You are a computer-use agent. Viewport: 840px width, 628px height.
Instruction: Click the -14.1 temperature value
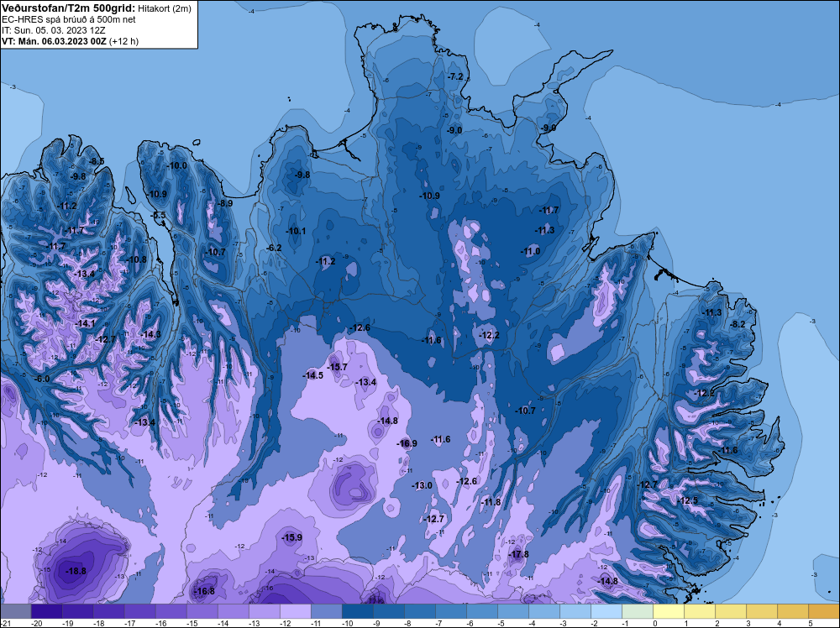(x=85, y=323)
